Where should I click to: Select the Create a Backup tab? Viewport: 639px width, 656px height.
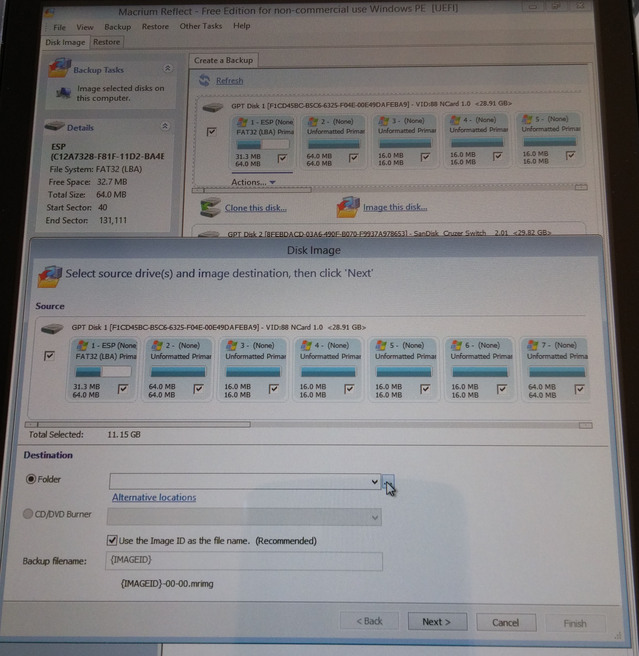coord(223,60)
